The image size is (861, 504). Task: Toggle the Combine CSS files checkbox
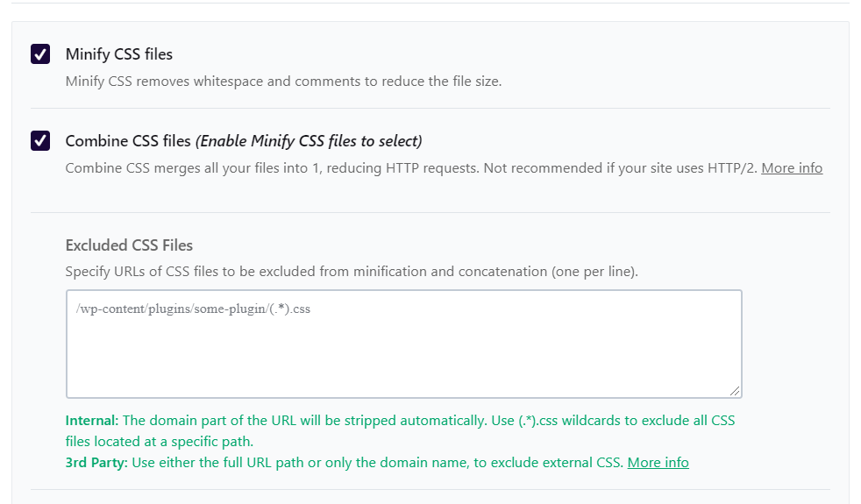[x=40, y=140]
